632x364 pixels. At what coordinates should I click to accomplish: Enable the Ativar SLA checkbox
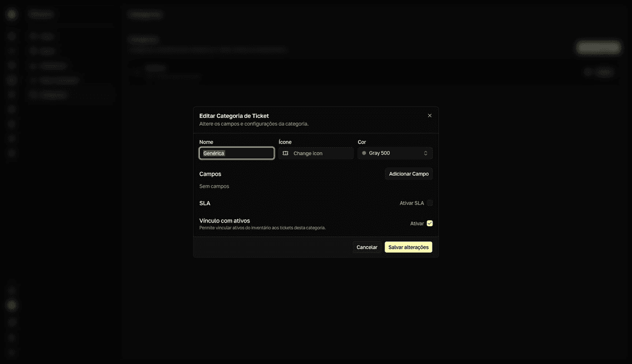pos(430,203)
